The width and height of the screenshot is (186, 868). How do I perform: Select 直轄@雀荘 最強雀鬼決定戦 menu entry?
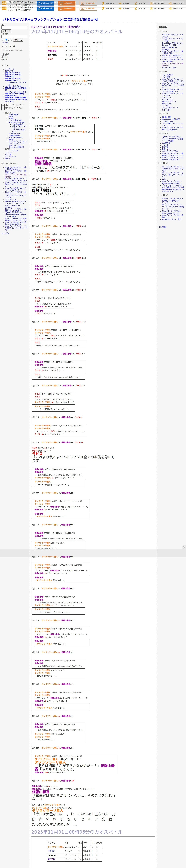(15, 98)
